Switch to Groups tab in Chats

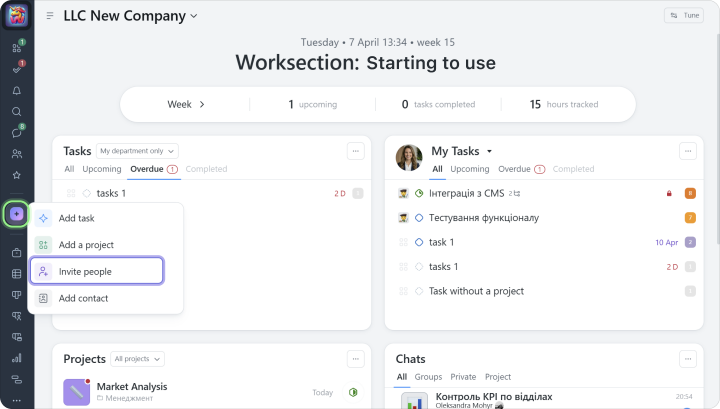tap(428, 377)
